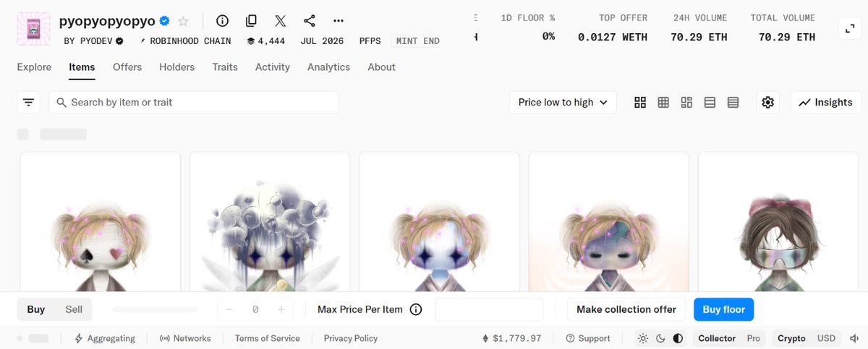Image resolution: width=868 pixels, height=349 pixels.
Task: Copy collection address using the copy icon
Action: 251,21
